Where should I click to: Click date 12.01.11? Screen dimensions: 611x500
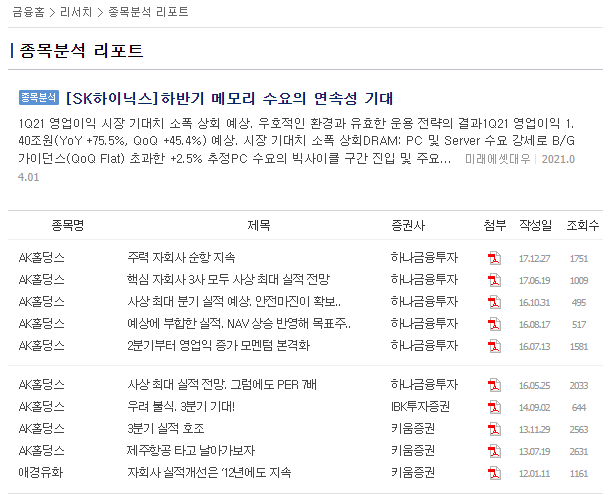pyautogui.click(x=535, y=474)
